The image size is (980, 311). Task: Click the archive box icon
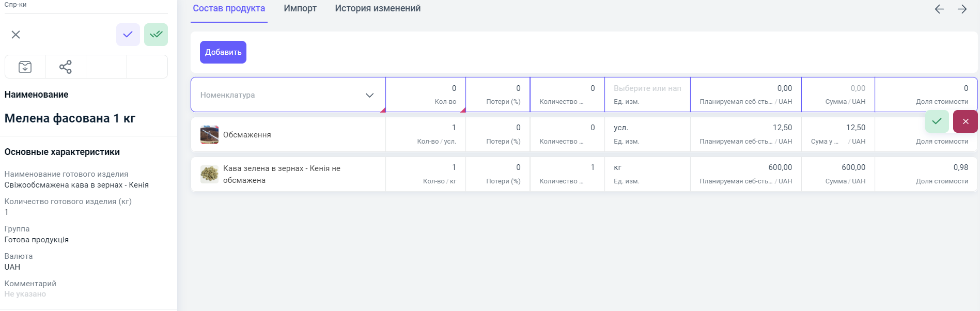(25, 67)
